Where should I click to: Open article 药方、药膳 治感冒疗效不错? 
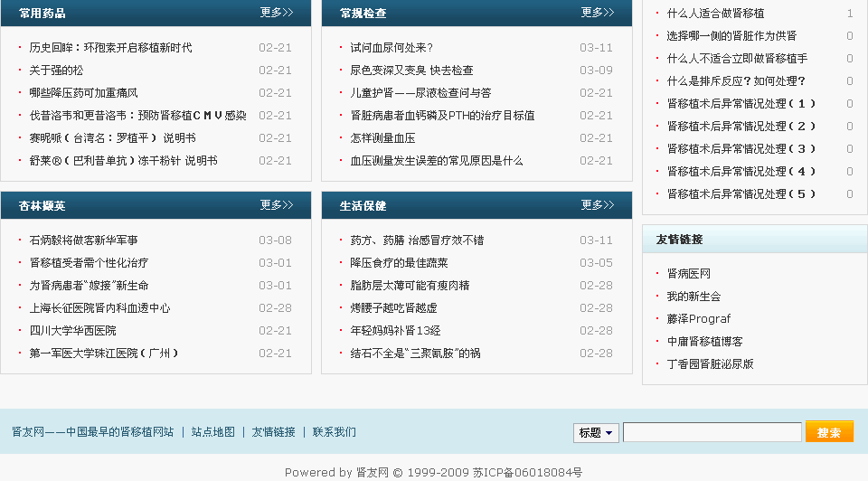coord(417,240)
